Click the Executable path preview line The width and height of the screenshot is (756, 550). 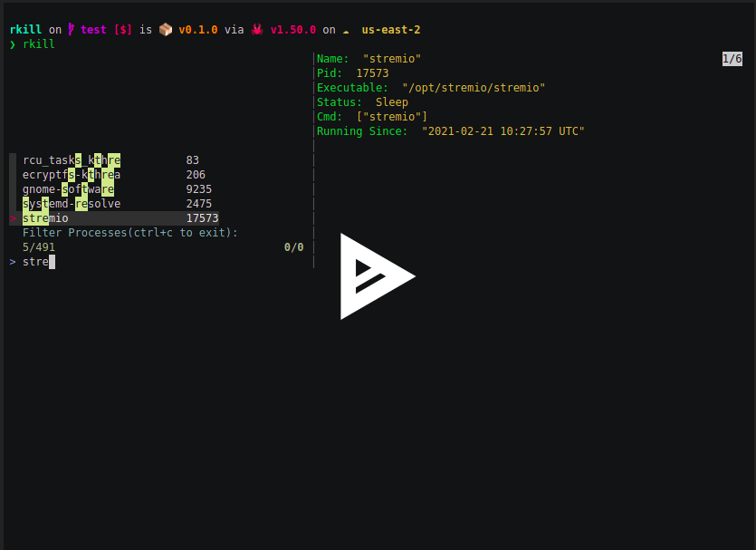click(431, 88)
